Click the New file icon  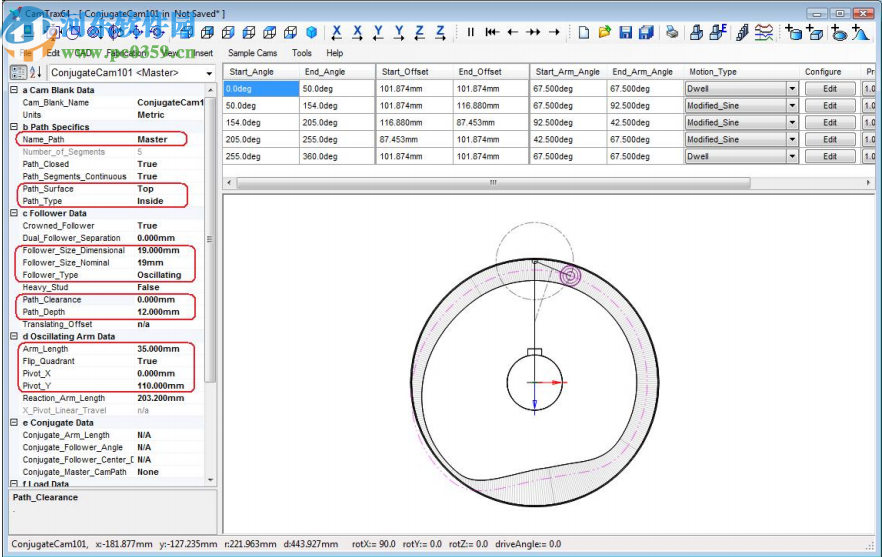[584, 33]
